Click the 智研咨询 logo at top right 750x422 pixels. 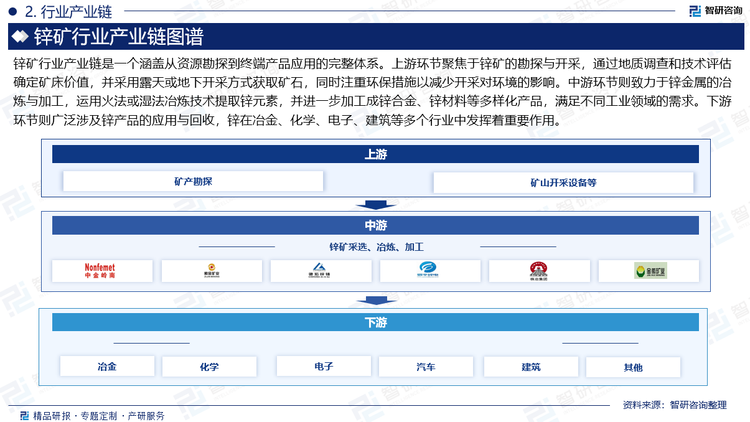(x=716, y=11)
